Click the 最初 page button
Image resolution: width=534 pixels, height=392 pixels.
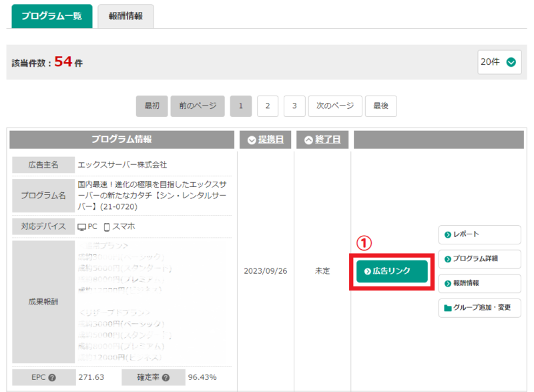pyautogui.click(x=152, y=106)
